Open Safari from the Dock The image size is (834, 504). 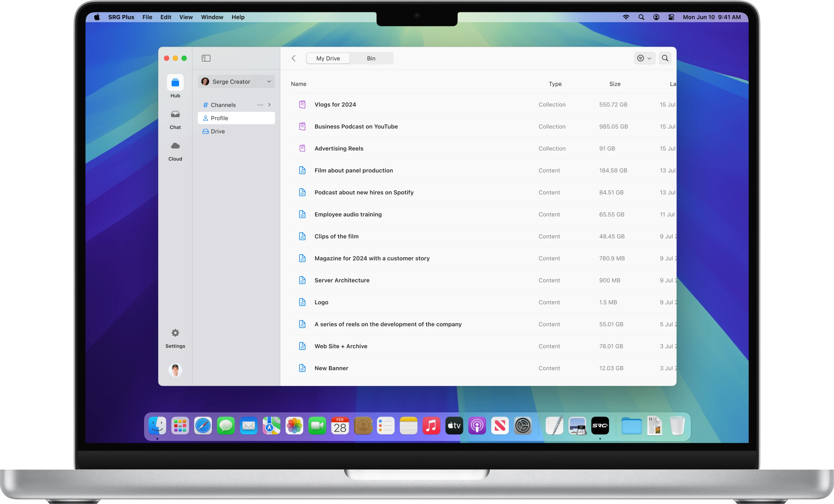point(203,426)
